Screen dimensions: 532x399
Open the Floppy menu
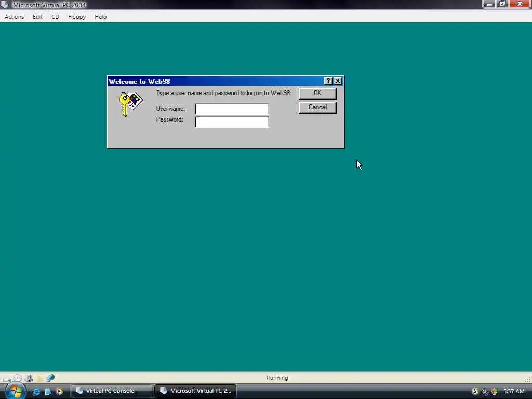pos(77,17)
